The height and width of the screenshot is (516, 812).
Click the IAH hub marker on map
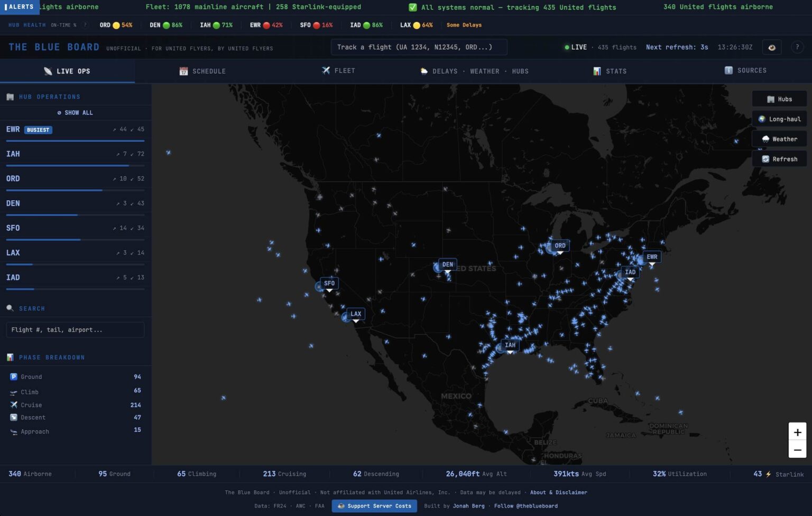[x=510, y=345]
